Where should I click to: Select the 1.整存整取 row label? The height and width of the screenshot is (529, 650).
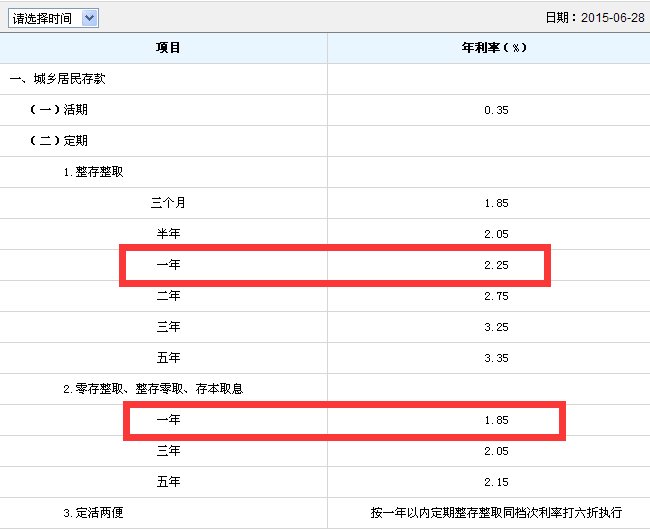click(93, 172)
